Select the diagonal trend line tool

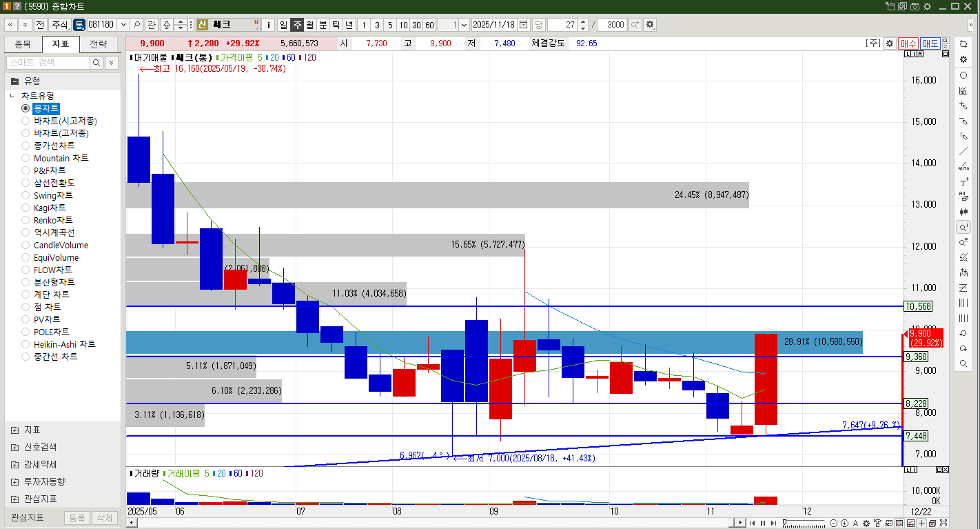coord(963,151)
